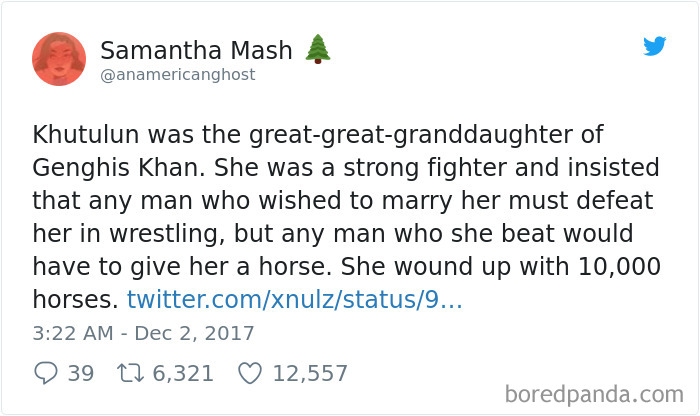Open the @anamericanghost handle link
The width and height of the screenshot is (700, 416).
[x=177, y=75]
